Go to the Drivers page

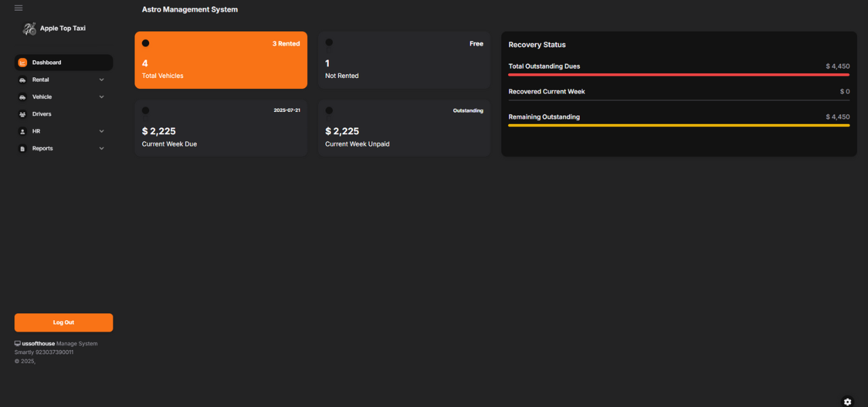[x=64, y=114]
